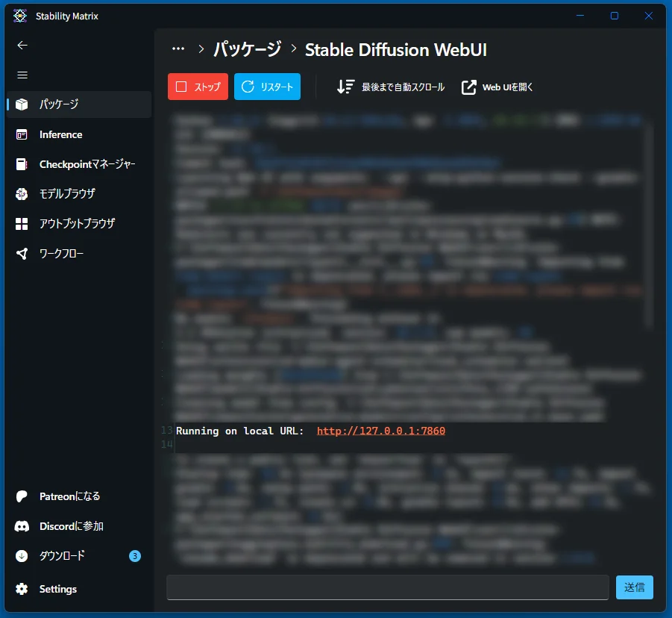
Task: Open Discordに参加 via the Discord icon
Action: [x=71, y=525]
